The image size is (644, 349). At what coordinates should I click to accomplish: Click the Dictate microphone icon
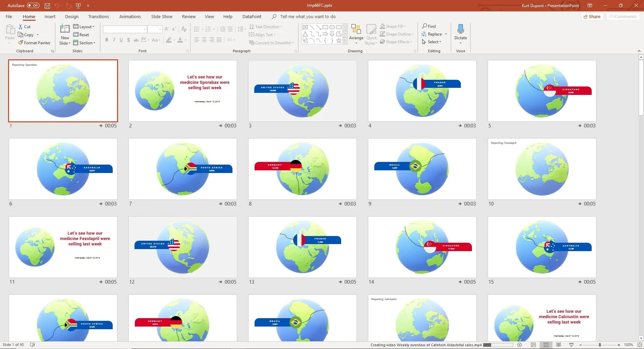coord(461,29)
